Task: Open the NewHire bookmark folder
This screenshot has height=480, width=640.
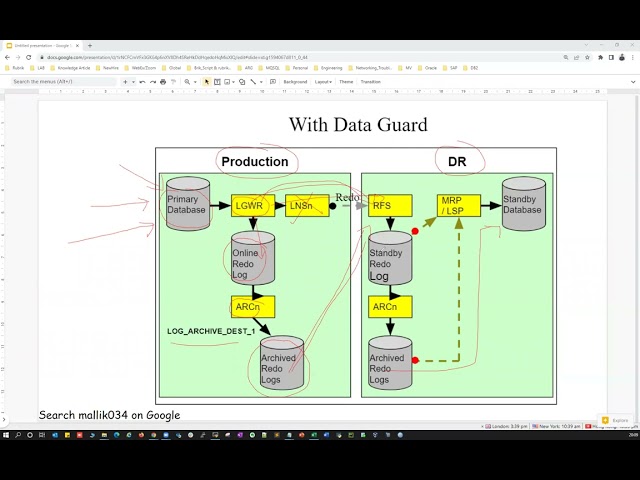Action: click(107, 68)
